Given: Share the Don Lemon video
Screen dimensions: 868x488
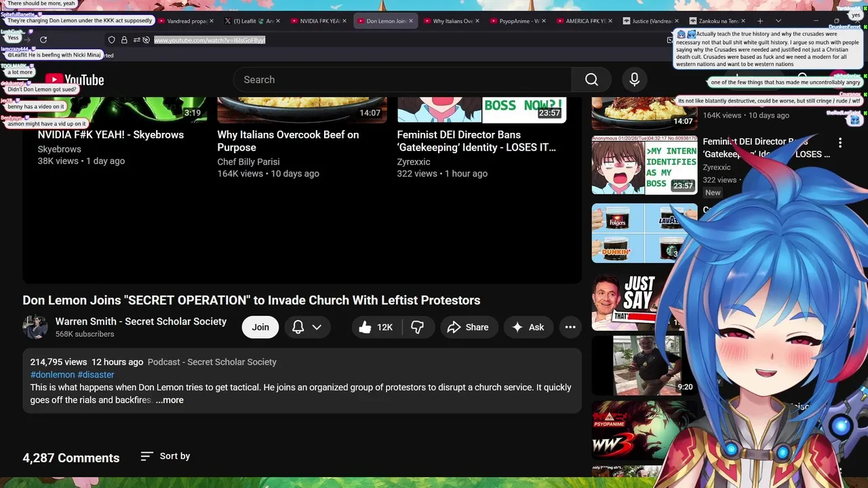Looking at the screenshot, I should [468, 327].
